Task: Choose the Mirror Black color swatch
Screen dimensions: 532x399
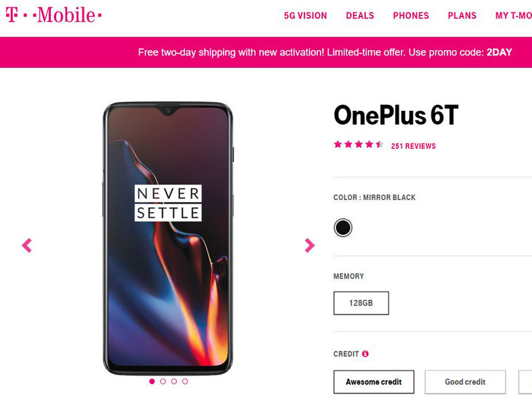Action: 343,228
